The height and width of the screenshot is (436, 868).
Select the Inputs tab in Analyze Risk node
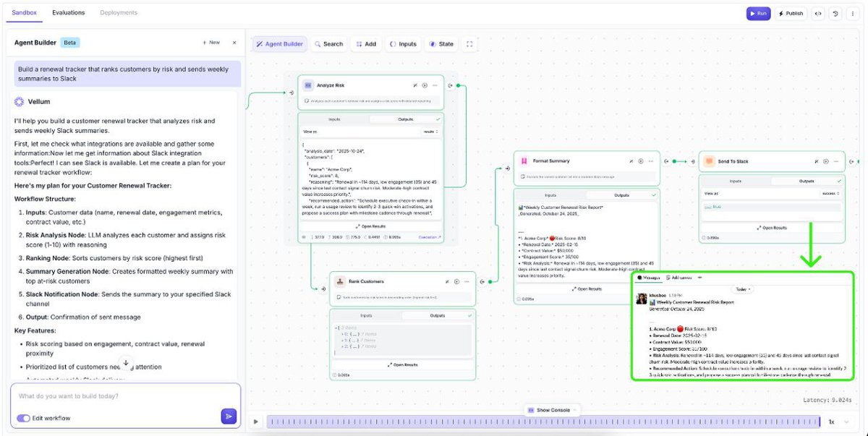[x=333, y=119]
